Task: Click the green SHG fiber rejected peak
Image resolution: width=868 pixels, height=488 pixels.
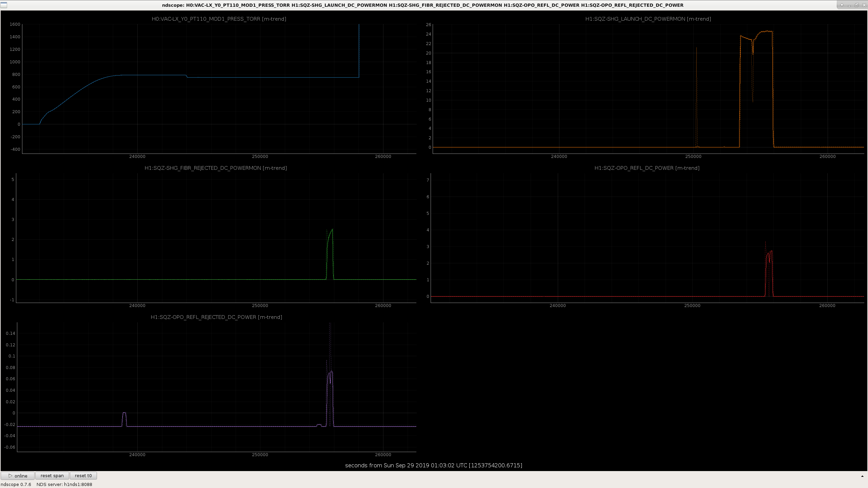Action: 332,230
